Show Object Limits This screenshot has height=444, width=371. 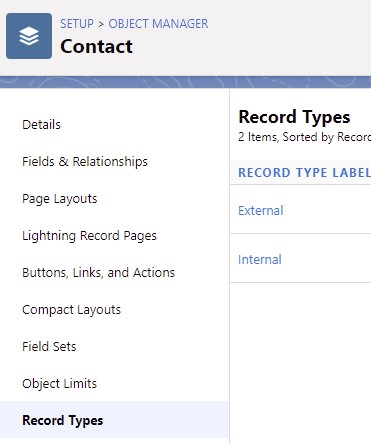(x=60, y=384)
